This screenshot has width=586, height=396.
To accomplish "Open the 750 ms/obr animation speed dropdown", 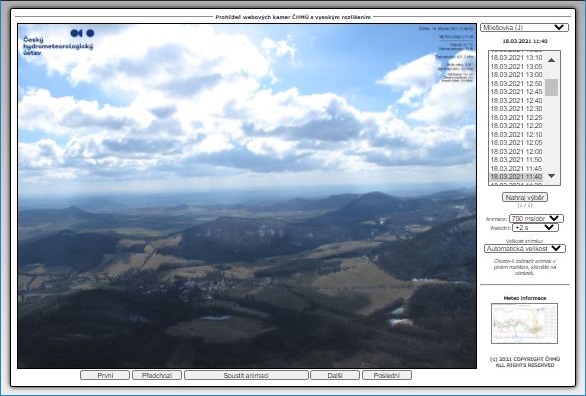I will pyautogui.click(x=536, y=219).
